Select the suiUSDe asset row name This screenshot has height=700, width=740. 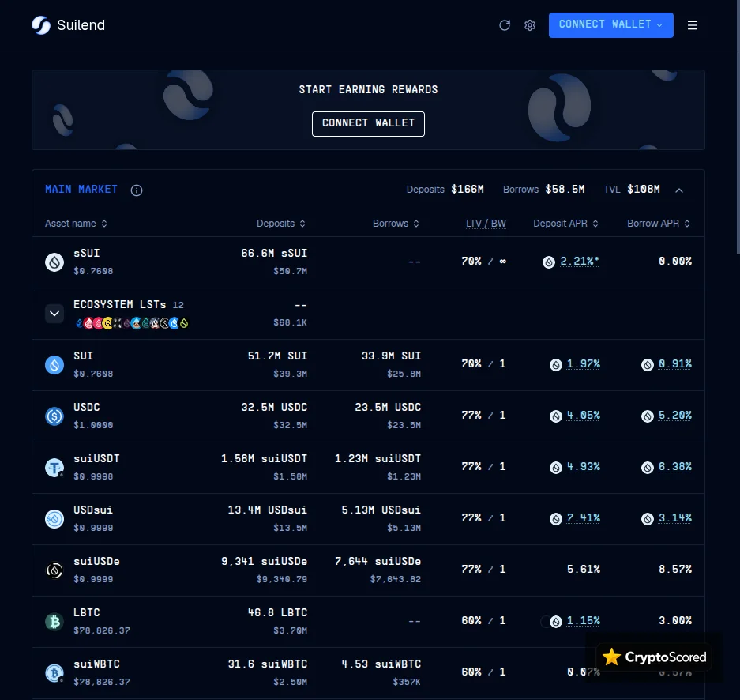click(x=96, y=562)
